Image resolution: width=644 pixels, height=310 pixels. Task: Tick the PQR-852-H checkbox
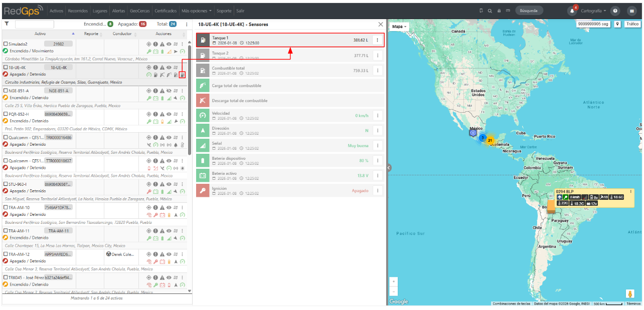point(6,114)
